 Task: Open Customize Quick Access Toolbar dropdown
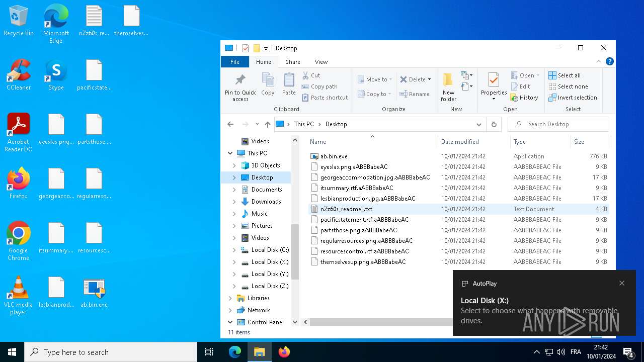point(266,48)
